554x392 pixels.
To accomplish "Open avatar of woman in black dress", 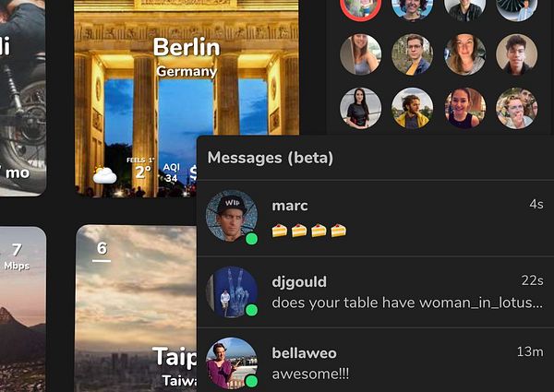I will tap(360, 108).
